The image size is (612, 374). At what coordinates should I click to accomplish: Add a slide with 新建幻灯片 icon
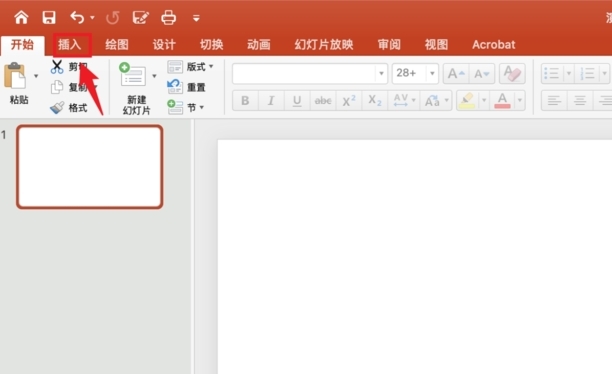(133, 75)
